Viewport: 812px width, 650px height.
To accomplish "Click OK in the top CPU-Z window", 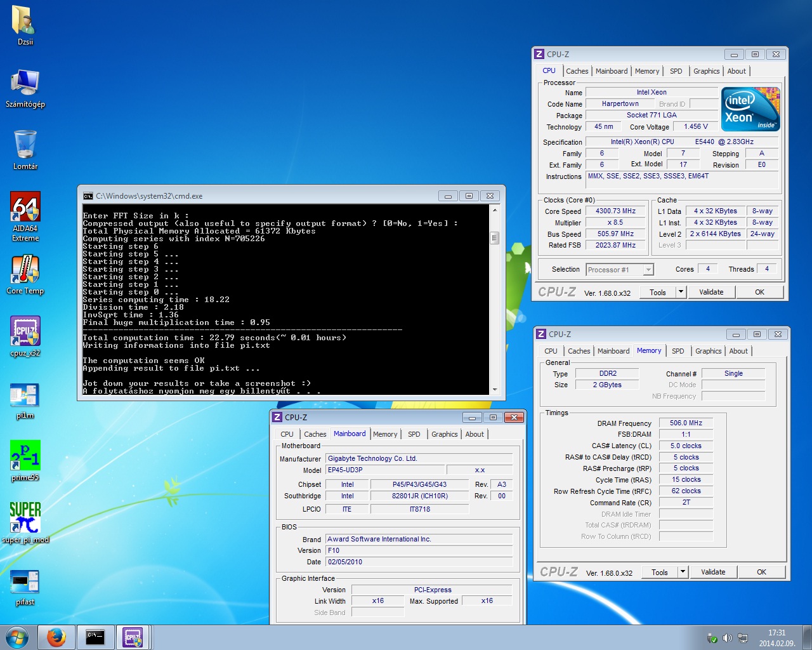I will (x=759, y=292).
